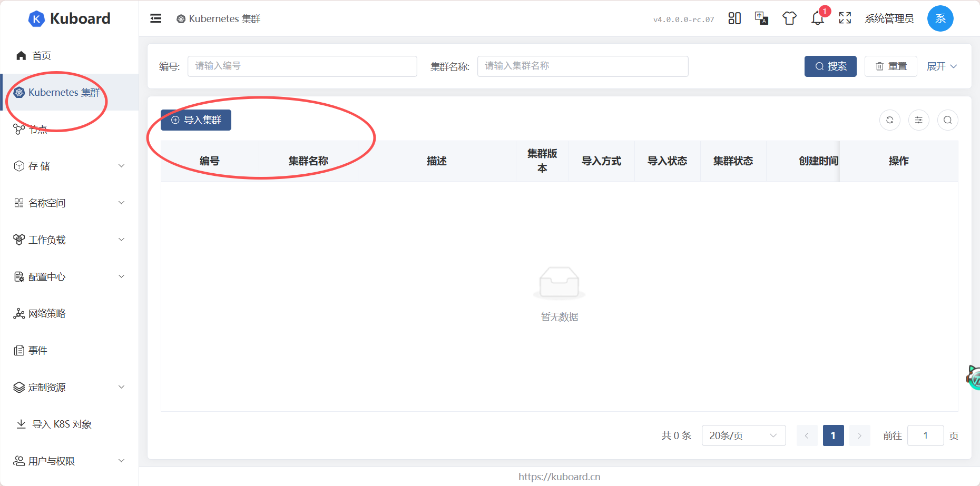Image resolution: width=980 pixels, height=486 pixels.
Task: Open the 20条/页 page size dropdown
Action: (x=743, y=435)
